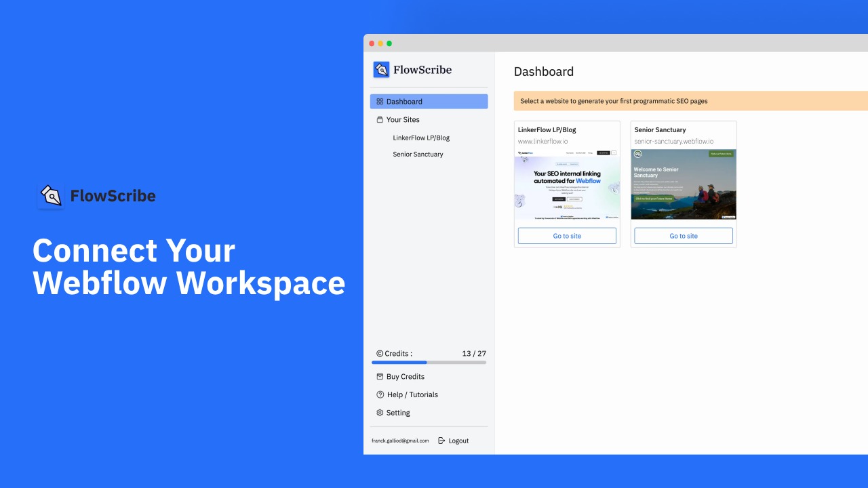Click Go to site for Senior Sanctuary
Viewport: 868px width, 488px height.
(x=684, y=236)
